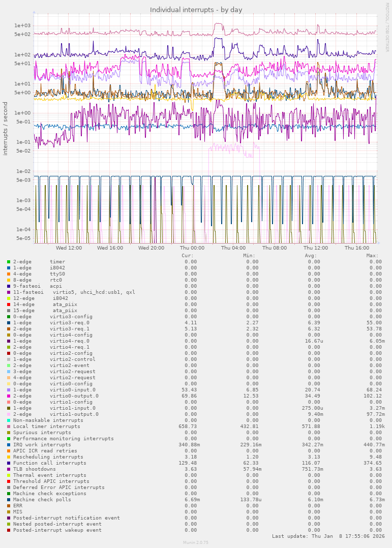The image size is (392, 548).
Task: Select the virtio0-input.0 legend color swatch
Action: 9,390
